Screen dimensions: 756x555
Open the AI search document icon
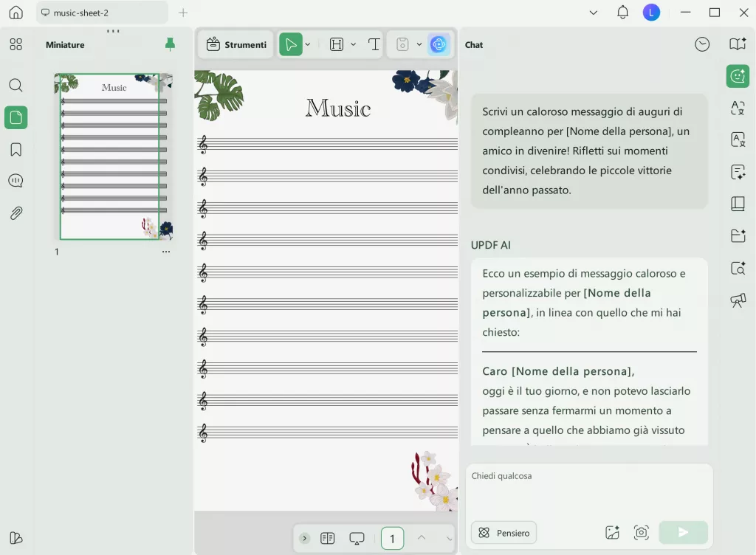click(x=738, y=268)
